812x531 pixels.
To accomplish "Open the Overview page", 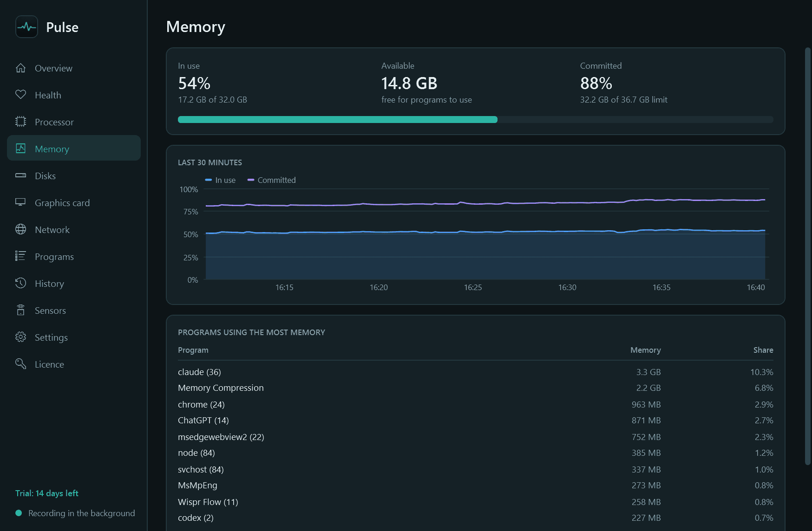I will (x=74, y=68).
